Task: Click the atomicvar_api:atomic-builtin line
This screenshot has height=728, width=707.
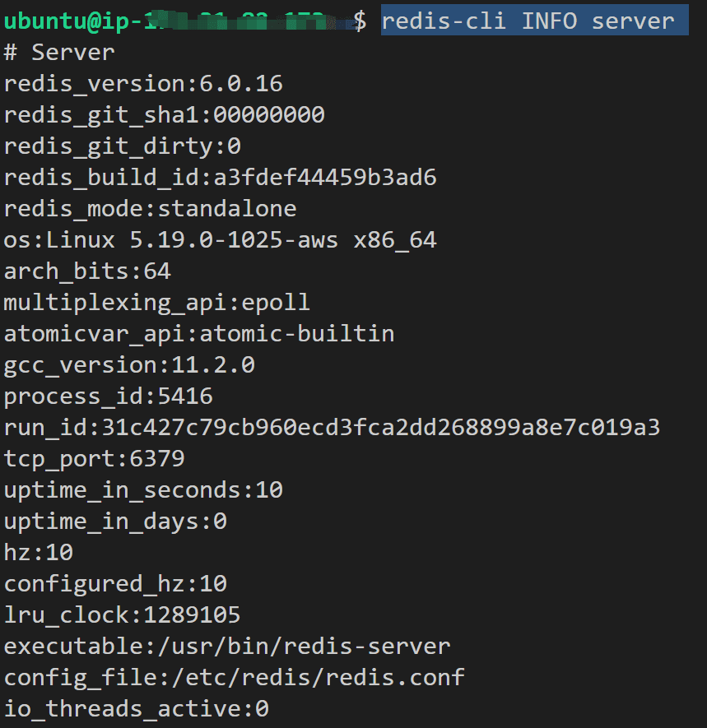Action: (199, 334)
